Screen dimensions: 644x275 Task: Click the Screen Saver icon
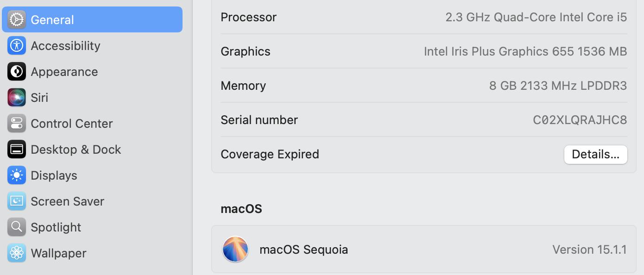point(17,201)
